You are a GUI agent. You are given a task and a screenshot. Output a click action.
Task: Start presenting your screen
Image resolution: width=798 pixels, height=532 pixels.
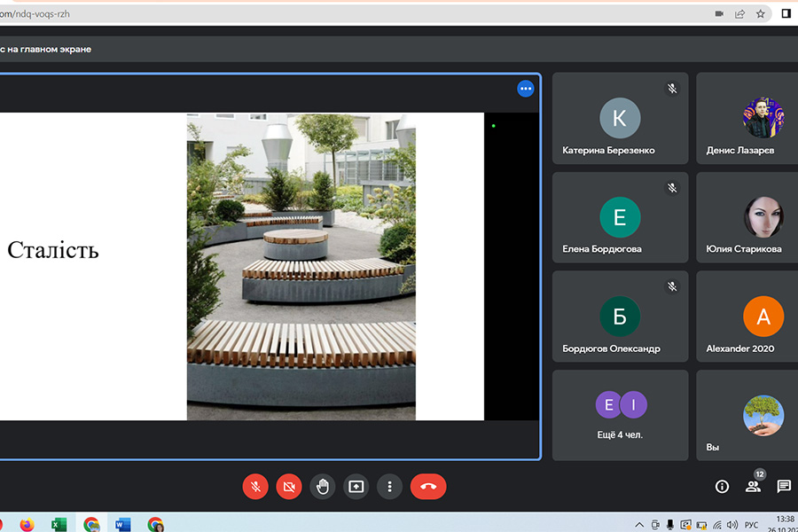[356, 487]
